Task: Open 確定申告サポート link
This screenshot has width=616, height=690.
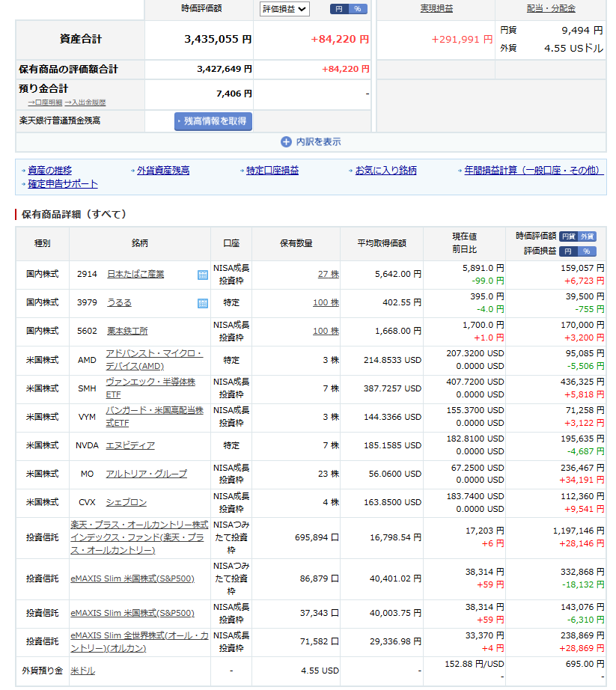Action: point(63,184)
